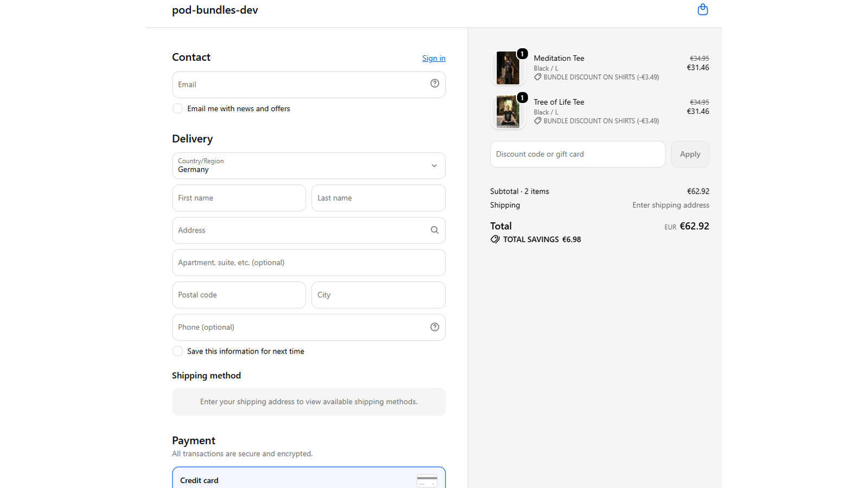The width and height of the screenshot is (868, 488).
Task: Click the help icon in Email field
Action: tap(435, 84)
